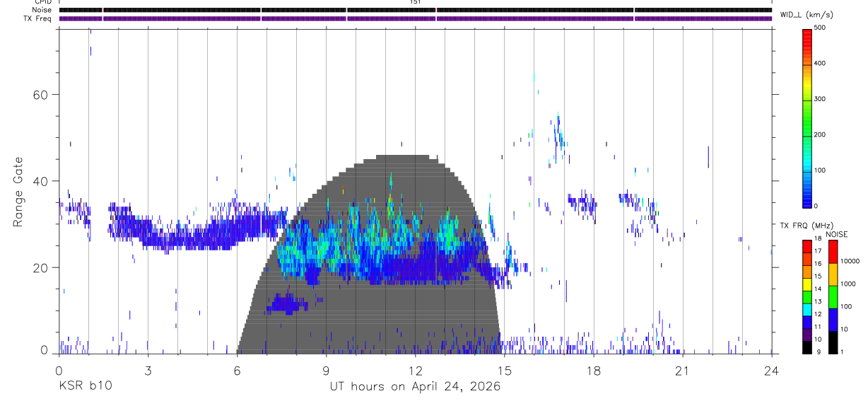The height and width of the screenshot is (401, 868).
Task: Click the 100 tick on NOISE scale
Action: click(847, 306)
